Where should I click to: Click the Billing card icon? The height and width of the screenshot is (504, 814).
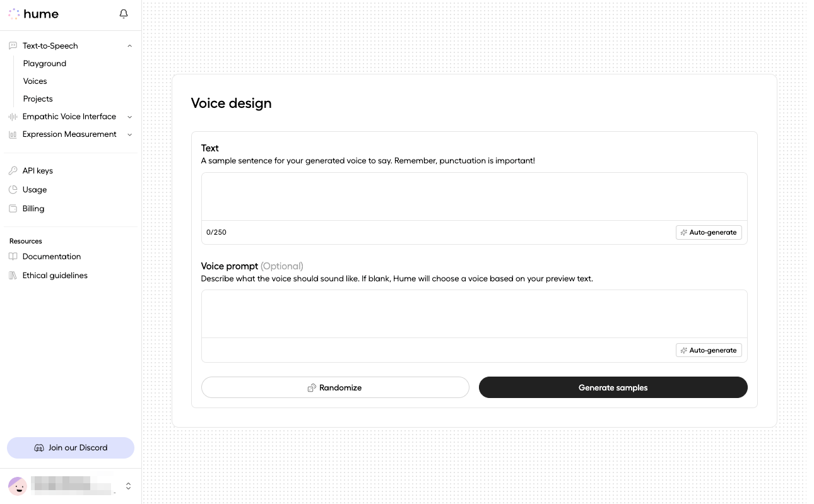(13, 209)
